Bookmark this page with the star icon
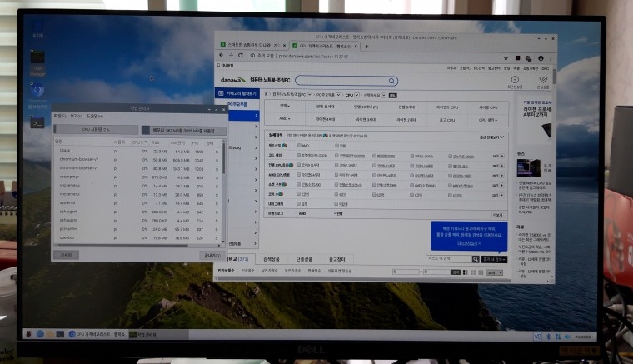Image resolution: width=633 pixels, height=364 pixels. (506, 58)
